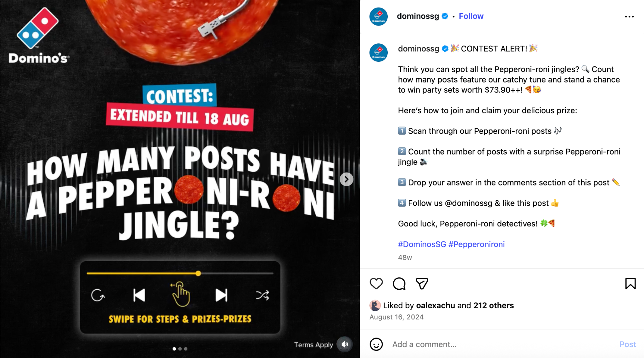The image size is (644, 358).
Task: Go to next carousel slide arrow
Action: pyautogui.click(x=347, y=179)
